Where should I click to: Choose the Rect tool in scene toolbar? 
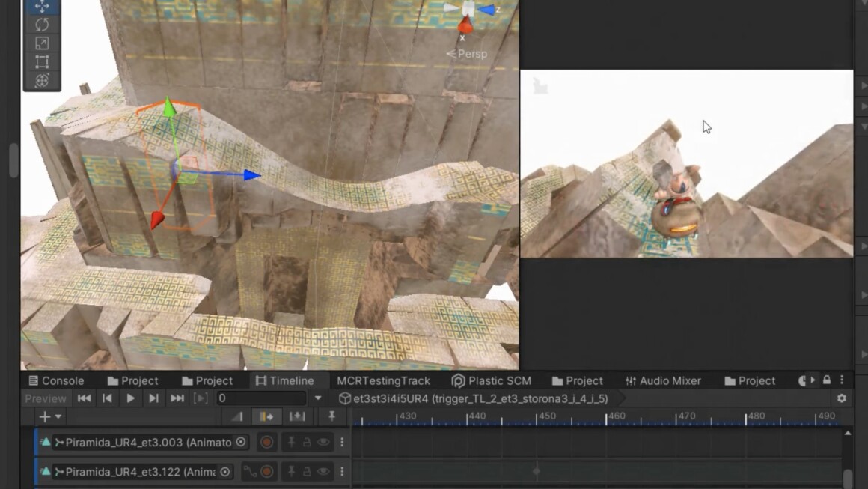point(42,62)
